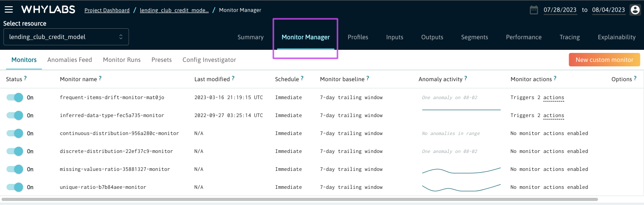Screen dimensions: 644x205
Task: Click help icon next to Schedule header
Action: click(x=302, y=78)
